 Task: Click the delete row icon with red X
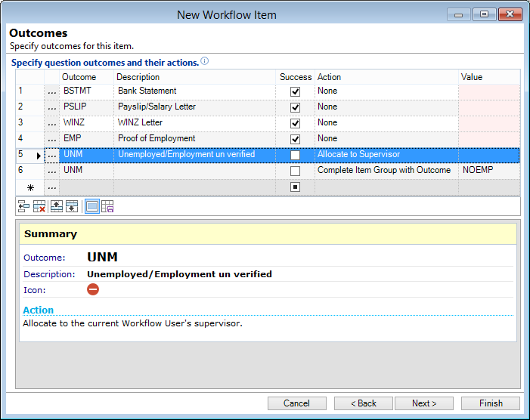[39, 206]
